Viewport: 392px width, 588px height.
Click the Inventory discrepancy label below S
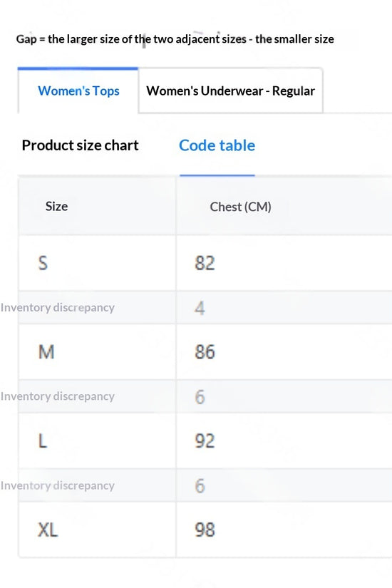(58, 307)
